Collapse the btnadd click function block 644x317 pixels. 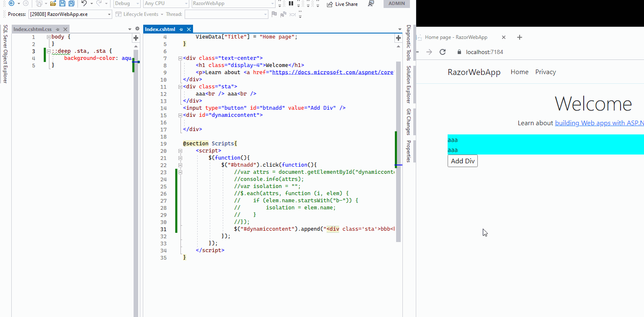(x=180, y=165)
